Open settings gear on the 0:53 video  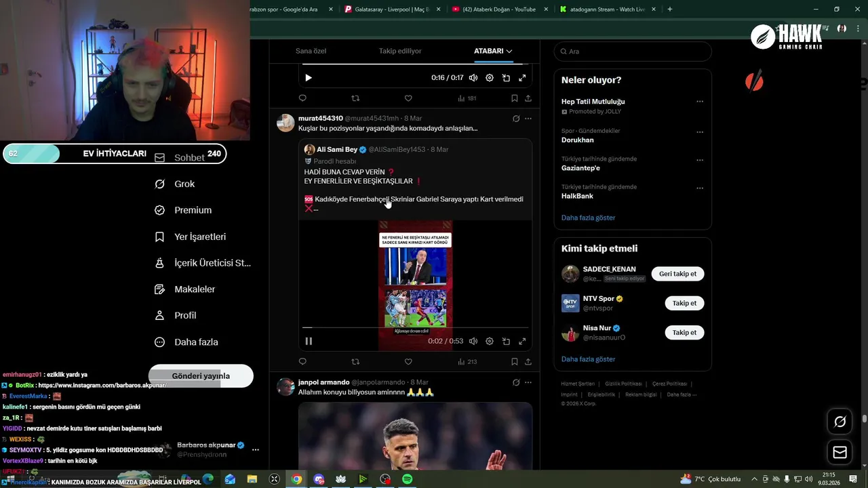pos(490,341)
